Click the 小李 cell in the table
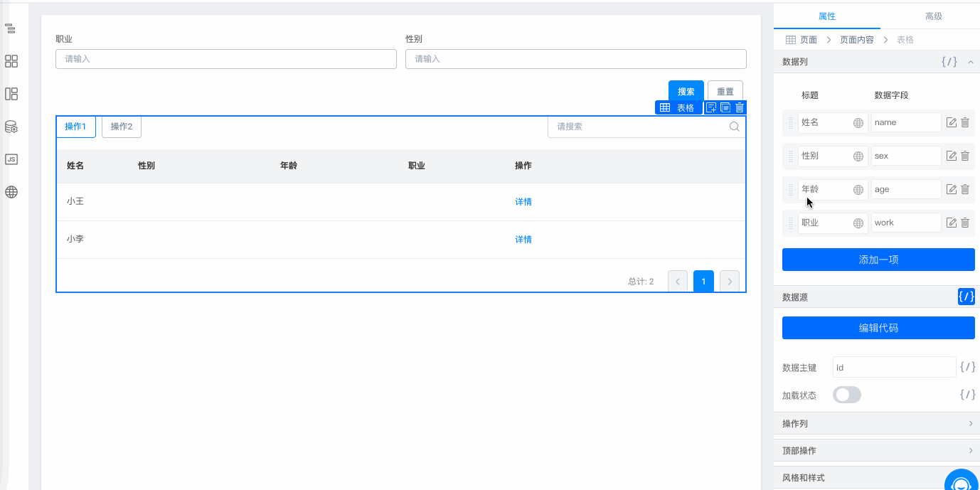Viewport: 980px width, 490px height. coord(75,240)
